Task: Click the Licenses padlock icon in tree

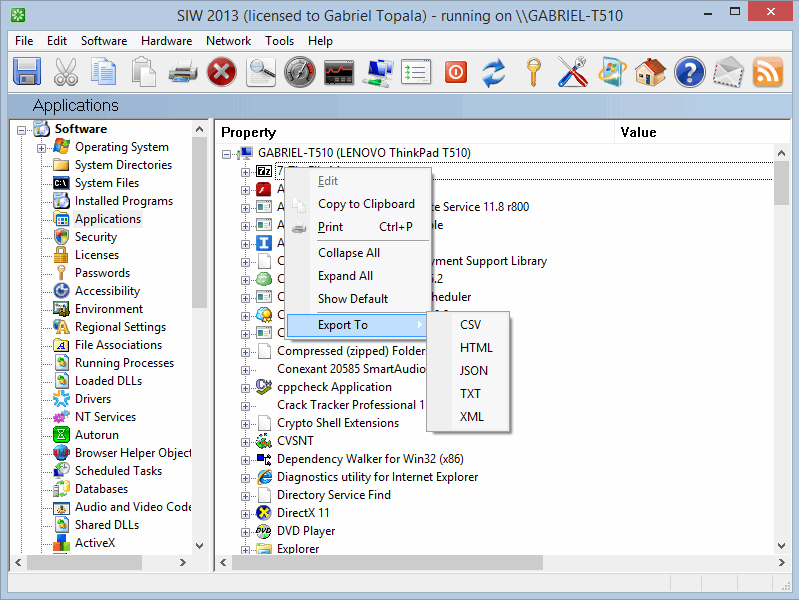Action: [62, 254]
